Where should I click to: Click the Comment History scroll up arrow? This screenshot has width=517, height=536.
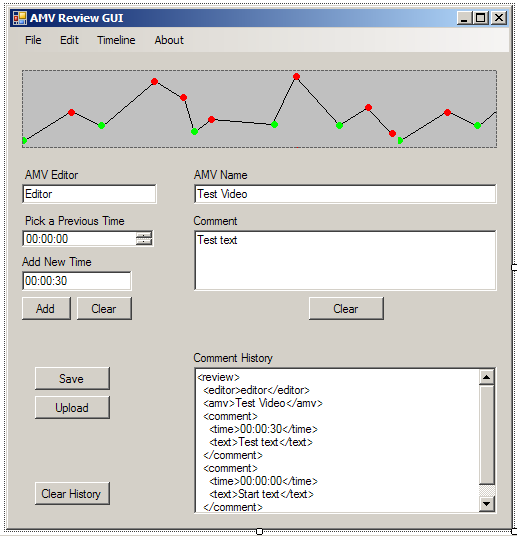coord(487,377)
